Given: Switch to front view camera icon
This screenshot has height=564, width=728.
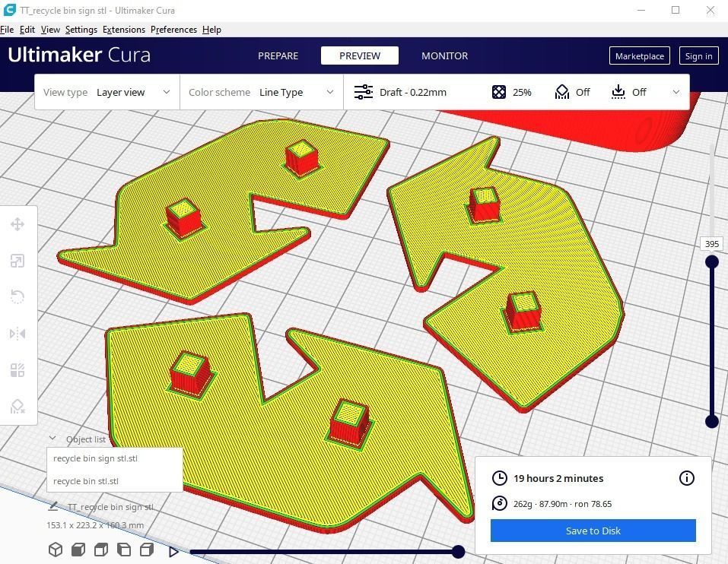Looking at the screenshot, I should pos(78,550).
